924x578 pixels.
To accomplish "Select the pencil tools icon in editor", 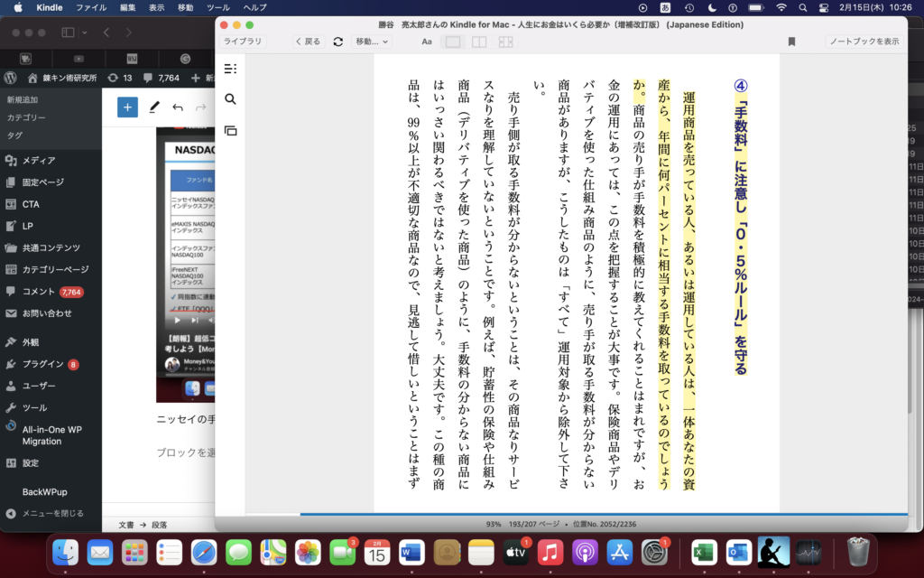I will (154, 107).
